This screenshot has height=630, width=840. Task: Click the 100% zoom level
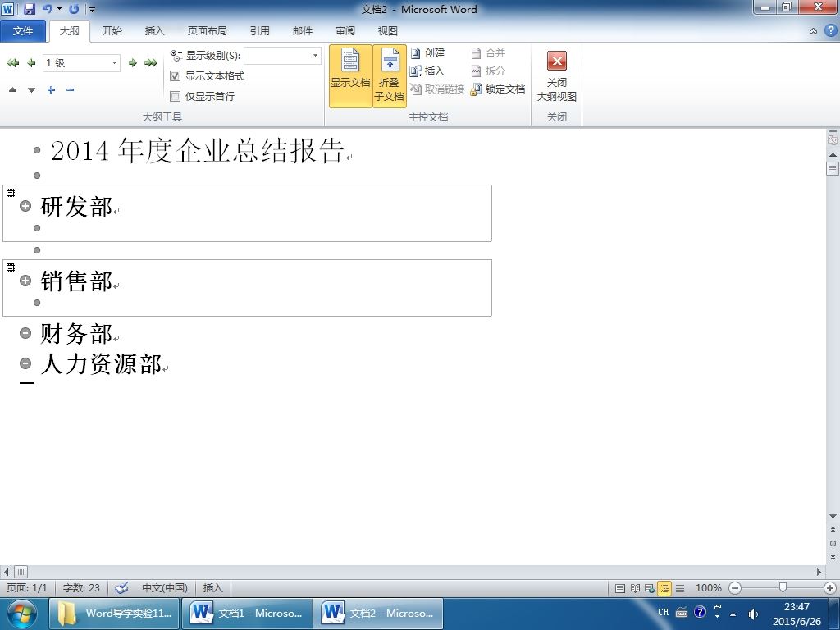click(x=708, y=588)
